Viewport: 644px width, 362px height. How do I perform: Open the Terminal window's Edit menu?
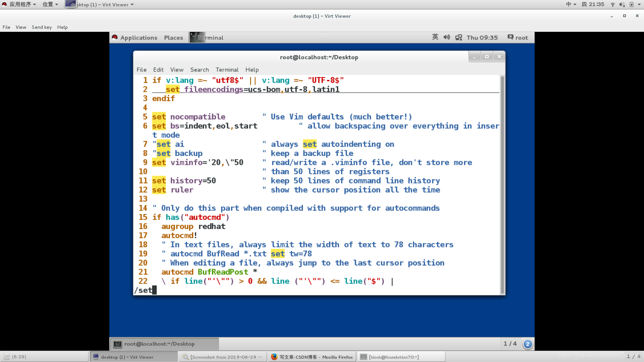[158, 70]
